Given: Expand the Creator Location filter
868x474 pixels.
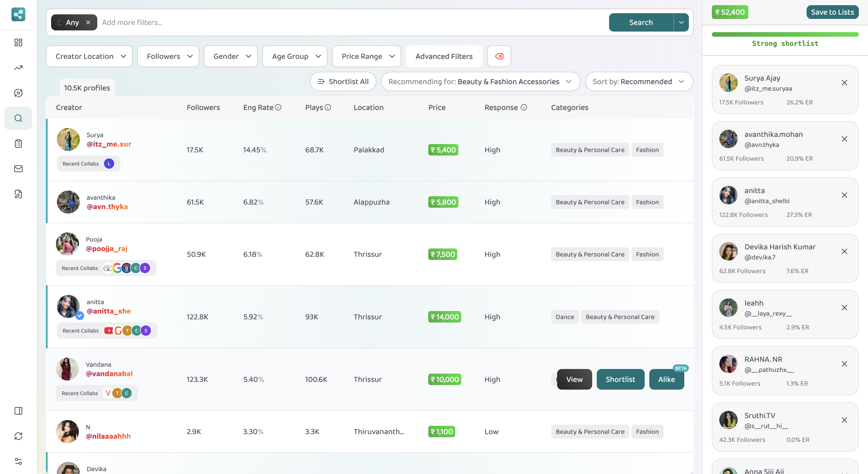Looking at the screenshot, I should 89,56.
